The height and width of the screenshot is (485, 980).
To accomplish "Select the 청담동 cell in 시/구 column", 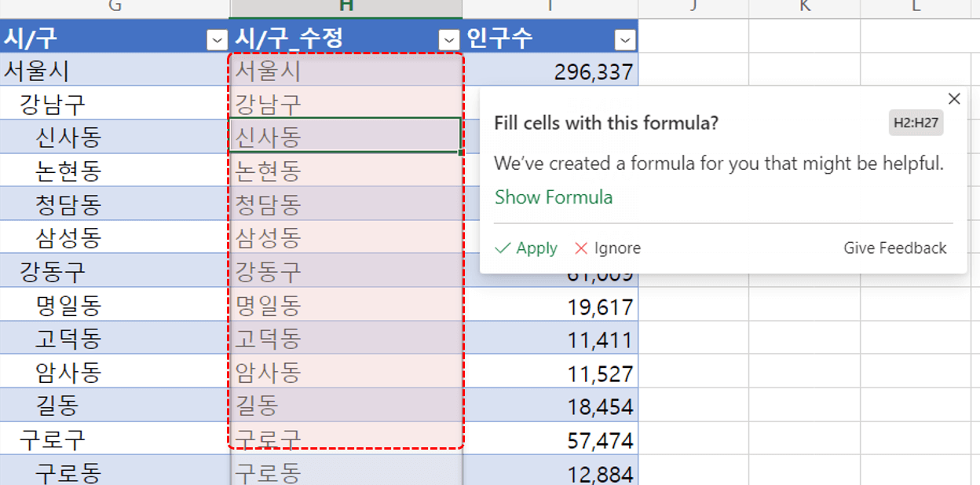I will (x=115, y=204).
